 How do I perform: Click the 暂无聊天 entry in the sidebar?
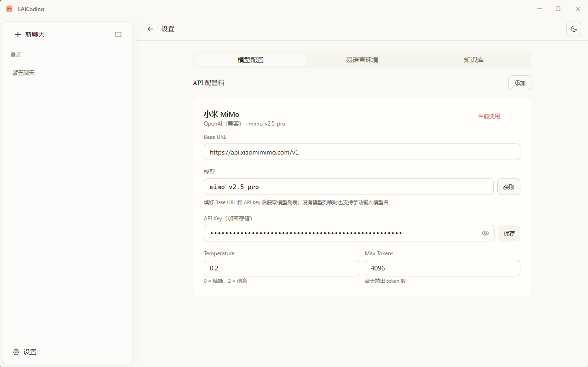(x=23, y=73)
